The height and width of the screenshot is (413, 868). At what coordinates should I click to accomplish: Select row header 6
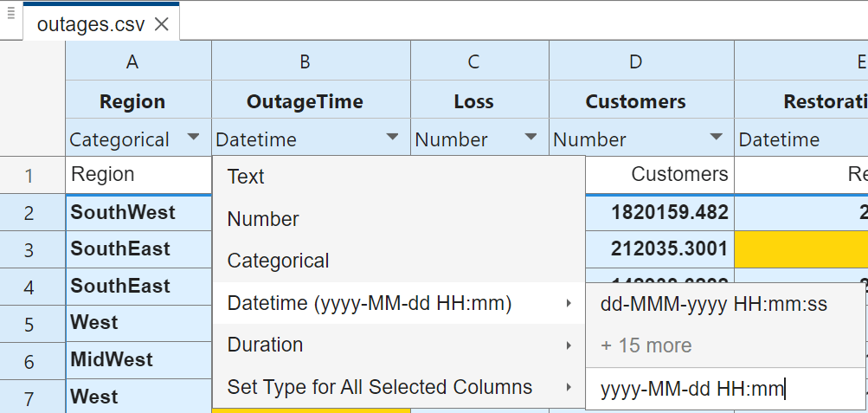[x=33, y=360]
